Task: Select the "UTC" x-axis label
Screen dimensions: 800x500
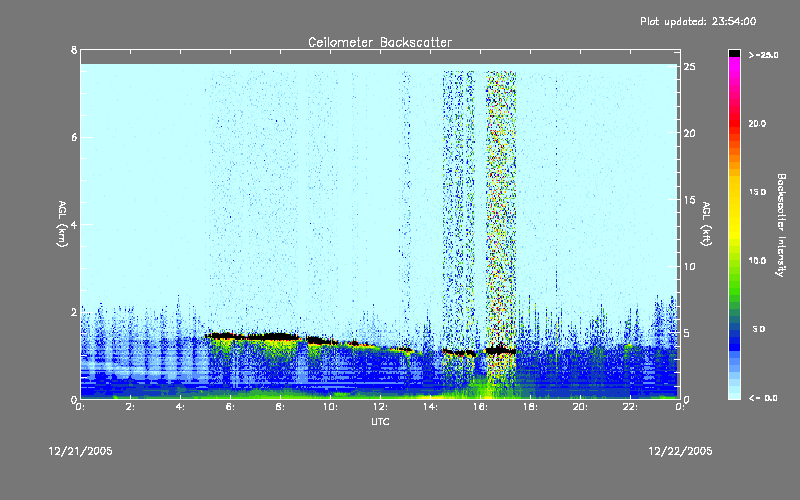Action: (x=380, y=422)
